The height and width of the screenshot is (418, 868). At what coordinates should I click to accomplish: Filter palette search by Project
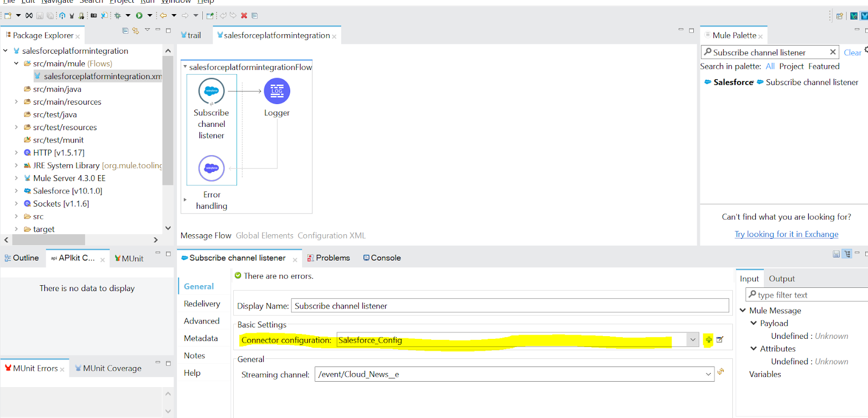click(x=791, y=66)
